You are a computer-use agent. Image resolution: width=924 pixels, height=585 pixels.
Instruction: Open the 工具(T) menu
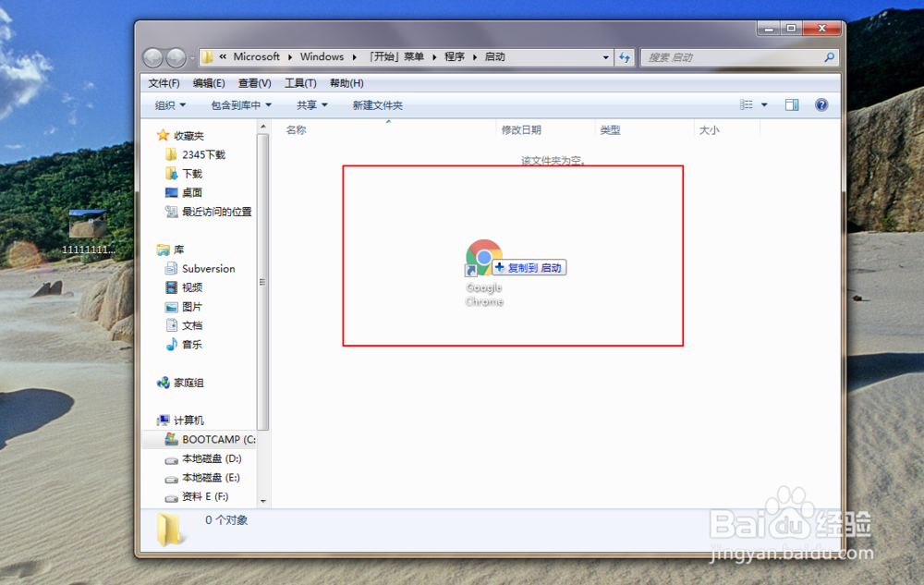[300, 83]
